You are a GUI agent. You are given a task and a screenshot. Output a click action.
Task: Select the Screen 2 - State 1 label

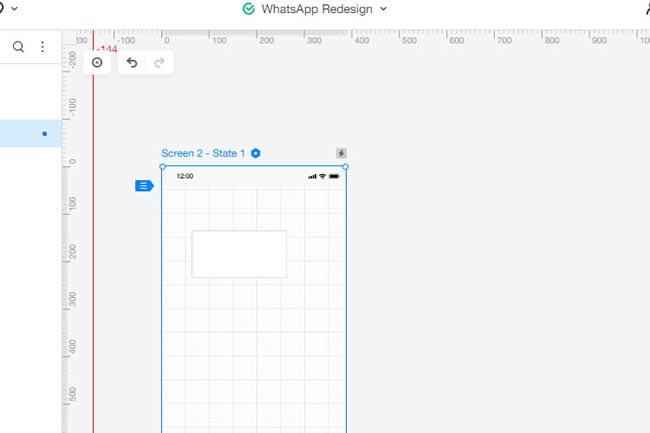tap(203, 153)
